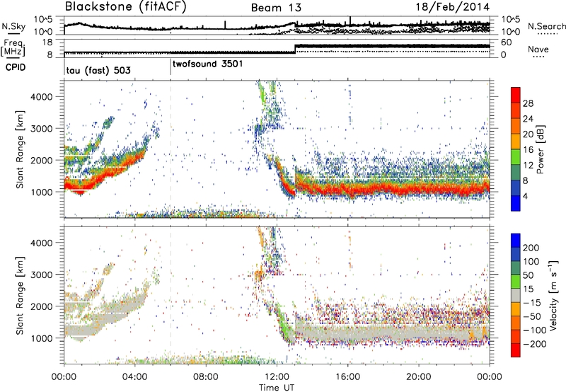
Task: Click the noise spike near 09:00 UT
Action: tap(225, 25)
